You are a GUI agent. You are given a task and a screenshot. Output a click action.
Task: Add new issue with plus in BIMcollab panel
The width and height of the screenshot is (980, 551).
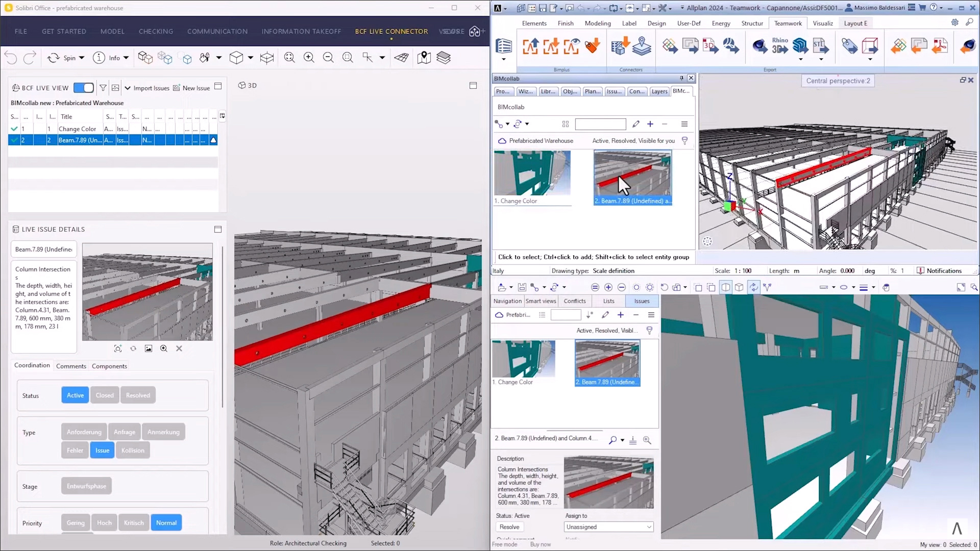[650, 124]
